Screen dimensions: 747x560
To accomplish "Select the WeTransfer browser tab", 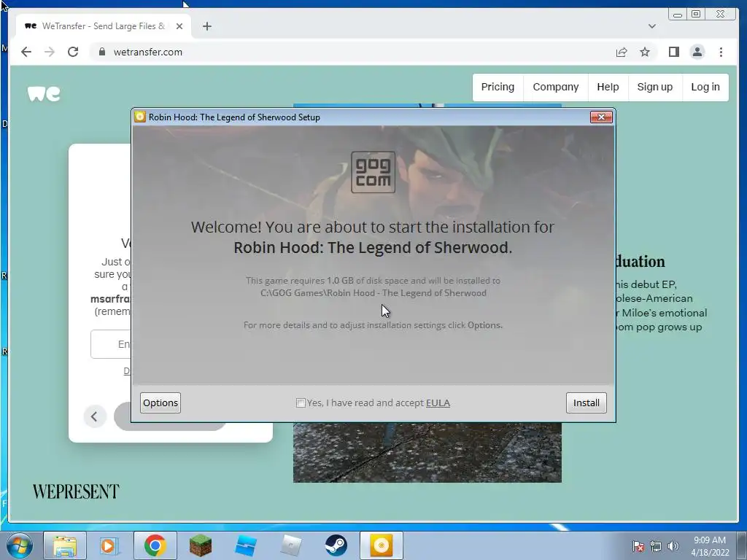I will point(104,26).
